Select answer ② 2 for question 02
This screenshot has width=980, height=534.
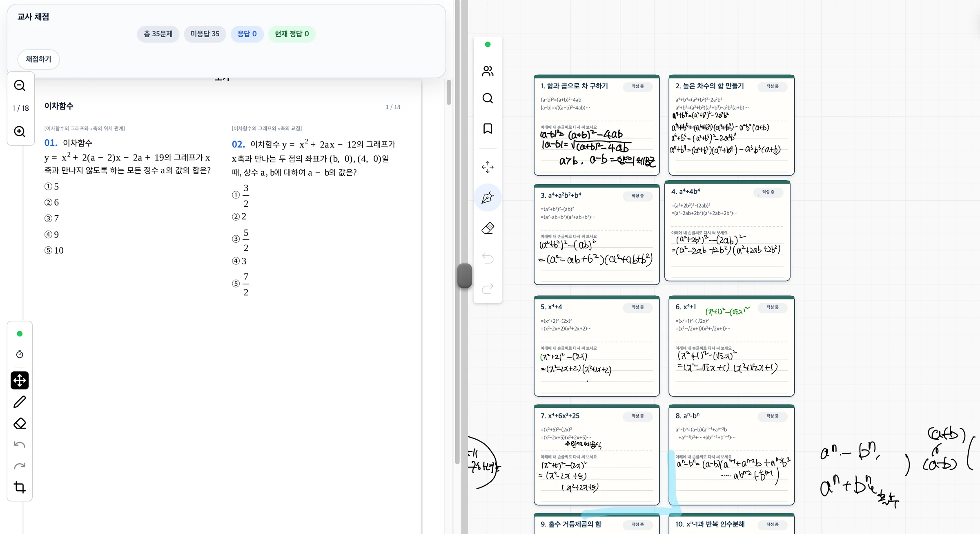[239, 217]
